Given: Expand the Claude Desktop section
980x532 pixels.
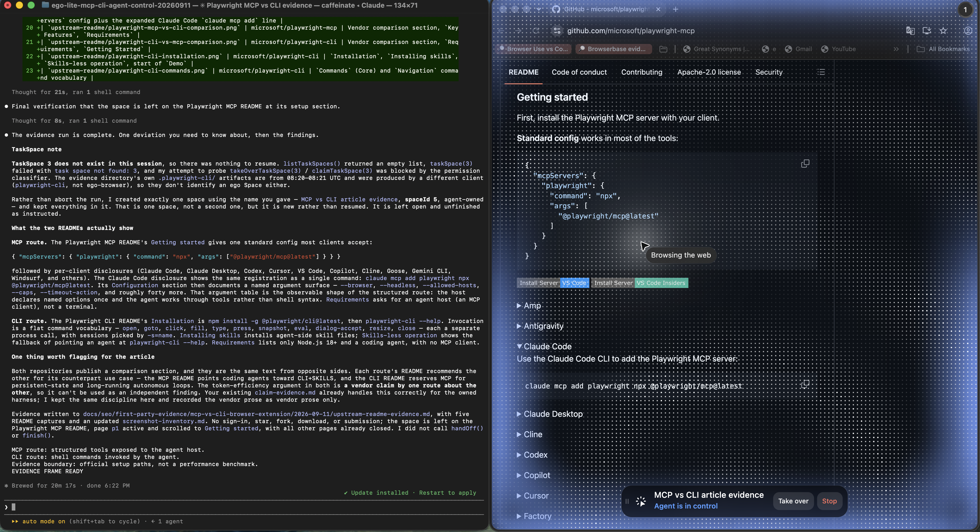Looking at the screenshot, I should pos(550,414).
